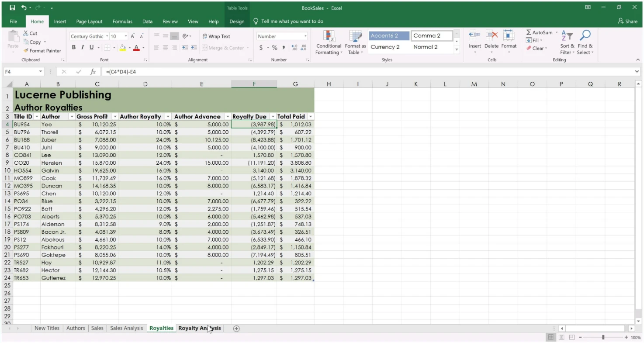Screen dimensions: 644x343
Task: Click the Delete cells icon
Action: [491, 36]
